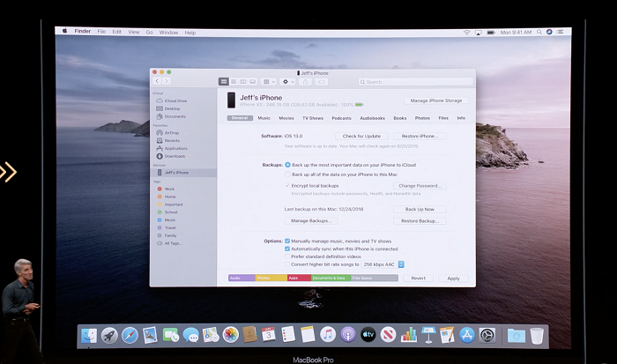
Task: Switch to the Info tab
Action: pos(461,118)
